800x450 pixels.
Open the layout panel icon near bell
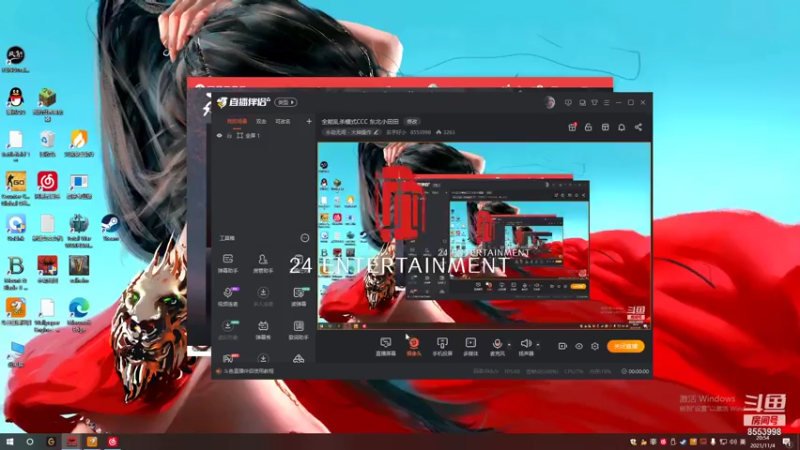[605, 127]
